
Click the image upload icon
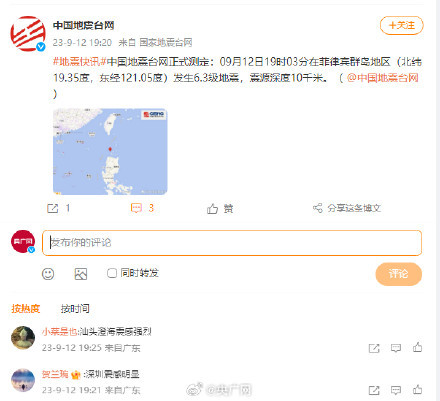tap(81, 274)
